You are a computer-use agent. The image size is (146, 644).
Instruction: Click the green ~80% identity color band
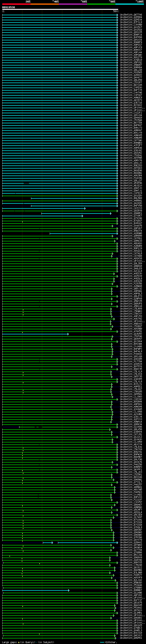101,4
